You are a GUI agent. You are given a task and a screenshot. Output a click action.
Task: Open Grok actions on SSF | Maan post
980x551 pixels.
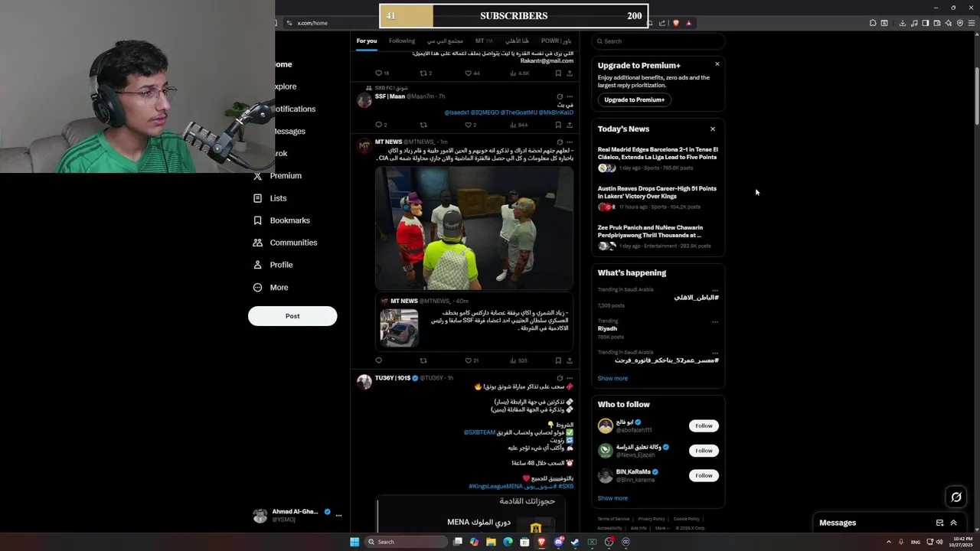[560, 97]
